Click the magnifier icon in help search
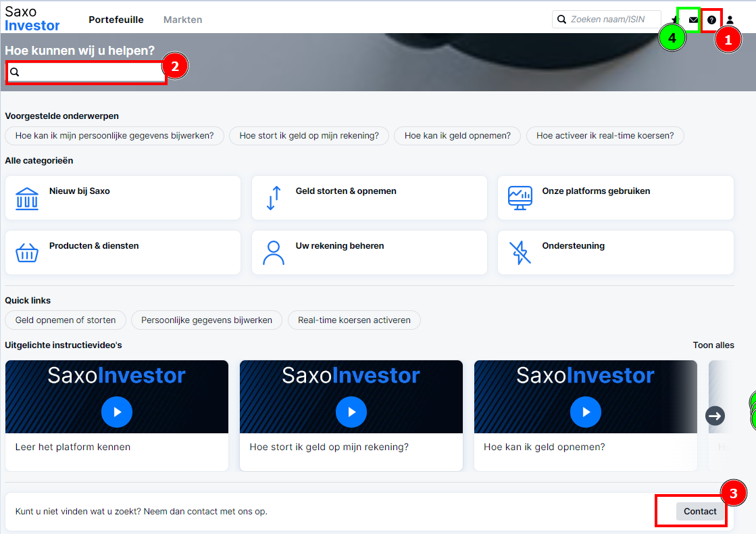Screen dimensions: 756x534 click(14, 72)
